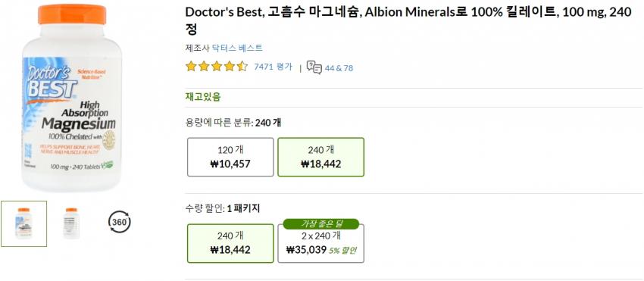Image resolution: width=644 pixels, height=281 pixels.
Task: Select the second bottle back label thumbnail
Action: 71,223
